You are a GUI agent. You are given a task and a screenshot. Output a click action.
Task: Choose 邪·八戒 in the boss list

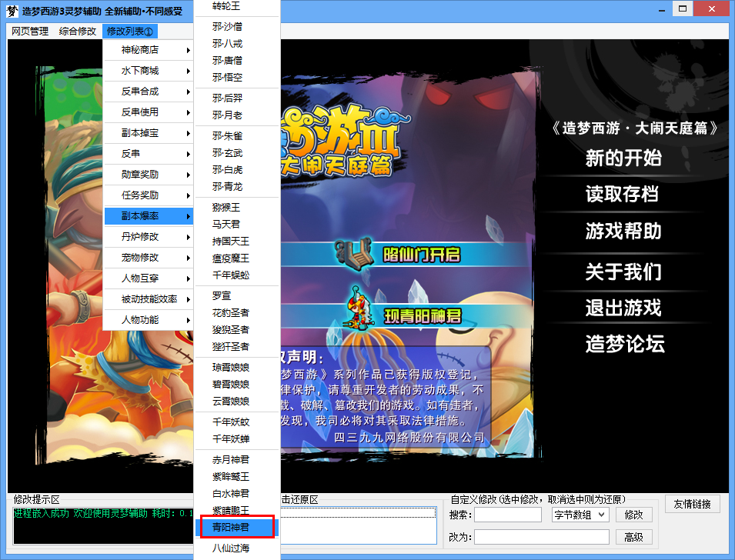click(237, 44)
